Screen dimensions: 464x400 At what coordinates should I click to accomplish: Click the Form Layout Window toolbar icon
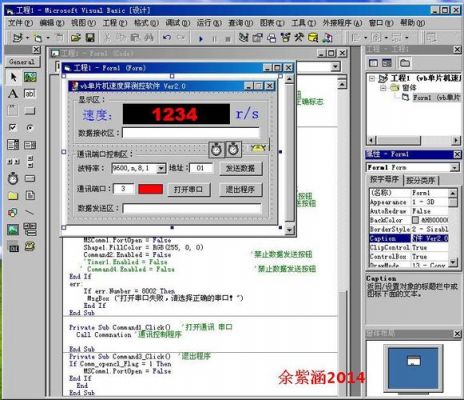click(x=271, y=38)
